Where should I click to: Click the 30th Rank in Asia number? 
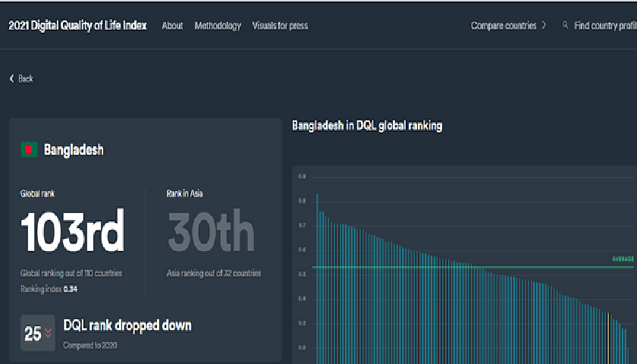211,231
